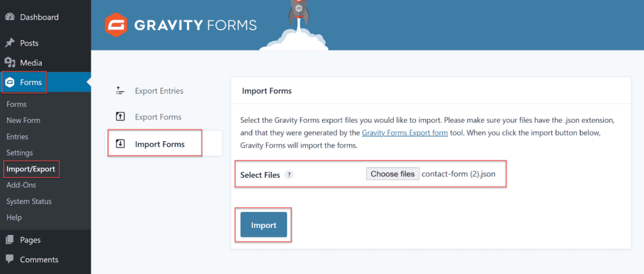Image resolution: width=644 pixels, height=274 pixels.
Task: Open Import/Export from the sidebar
Action: click(x=31, y=169)
